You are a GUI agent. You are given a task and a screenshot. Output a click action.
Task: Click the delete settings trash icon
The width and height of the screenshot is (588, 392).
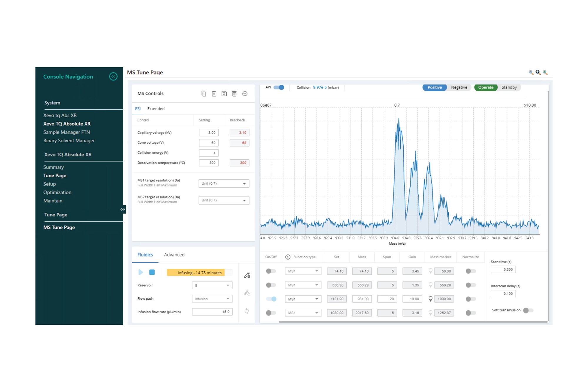pos(234,94)
